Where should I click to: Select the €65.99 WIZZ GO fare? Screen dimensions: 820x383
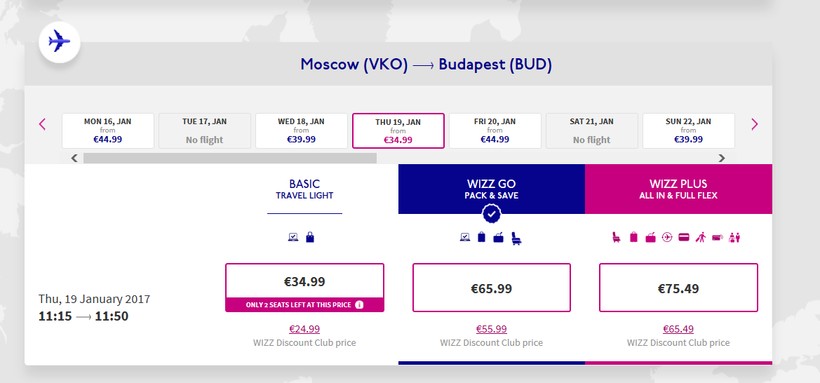(492, 287)
